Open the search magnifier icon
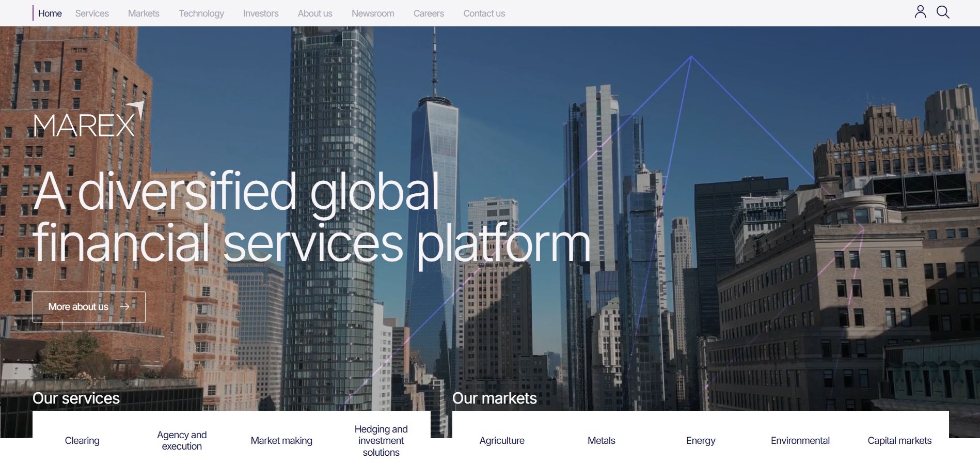Screen dimensions: 980x463 point(943,12)
